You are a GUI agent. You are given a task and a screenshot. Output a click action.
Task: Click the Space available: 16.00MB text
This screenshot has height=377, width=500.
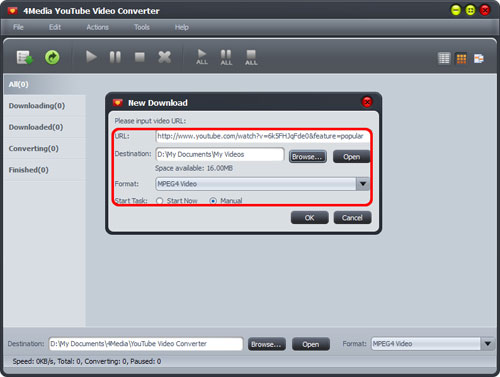(x=194, y=168)
